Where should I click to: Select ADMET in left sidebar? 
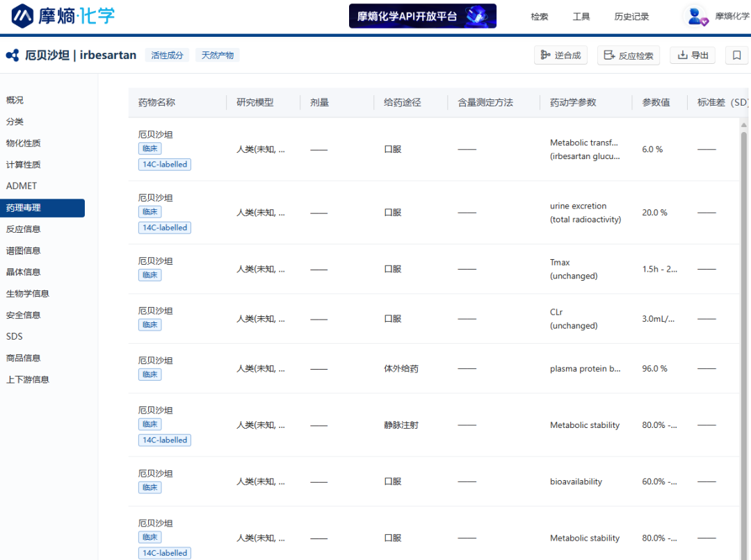tap(22, 186)
